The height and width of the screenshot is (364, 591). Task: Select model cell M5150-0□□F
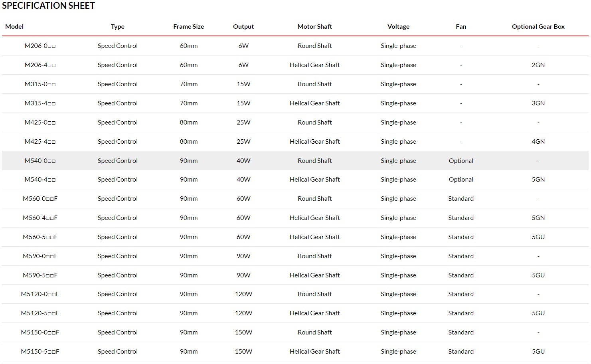40,332
